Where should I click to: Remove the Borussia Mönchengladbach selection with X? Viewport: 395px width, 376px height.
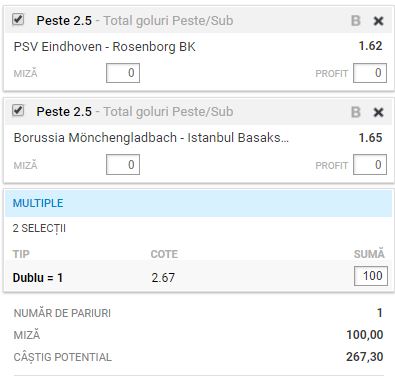[x=378, y=112]
